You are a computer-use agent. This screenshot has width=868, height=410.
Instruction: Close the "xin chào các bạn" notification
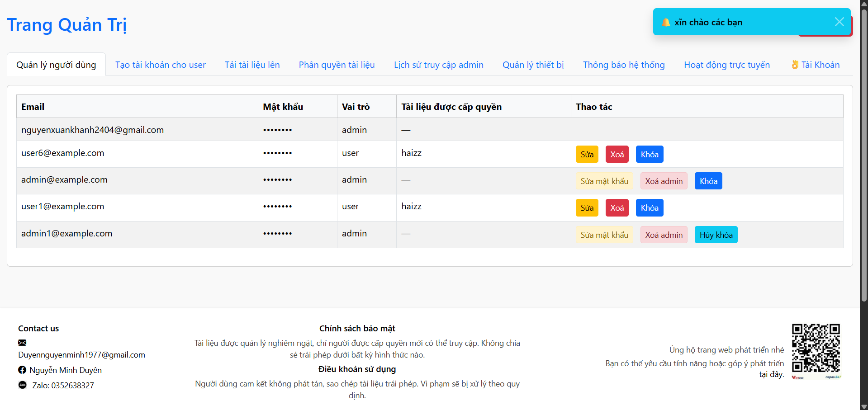(839, 22)
